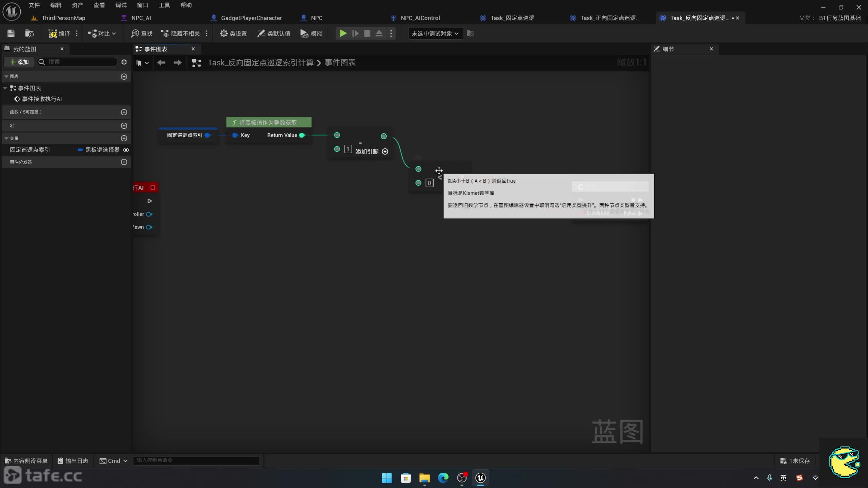The width and height of the screenshot is (868, 488).
Task: Click the 添加 add button
Action: (x=19, y=62)
